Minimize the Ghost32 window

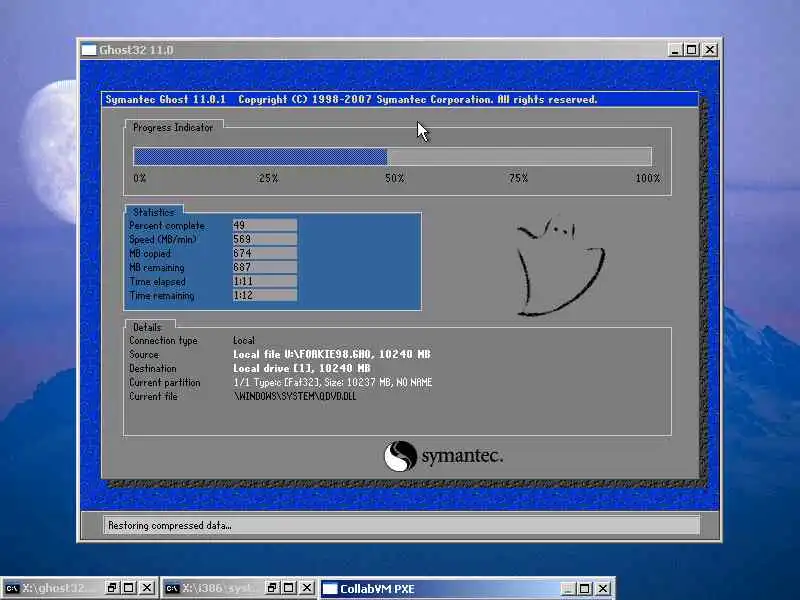(675, 49)
